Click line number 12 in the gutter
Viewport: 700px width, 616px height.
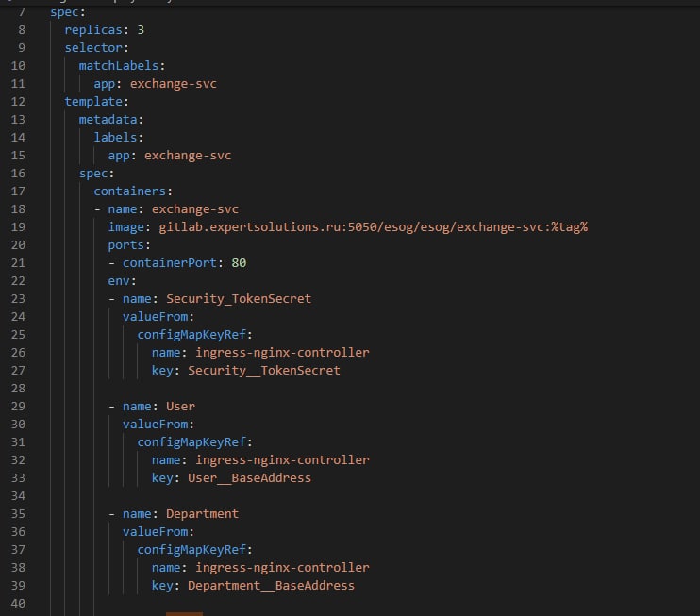coord(18,102)
